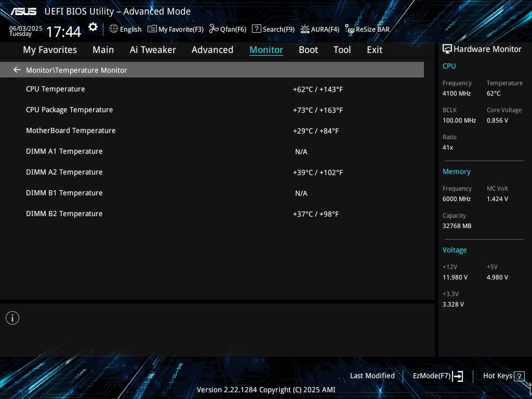The height and width of the screenshot is (399, 532).
Task: Click the 4.980 V reading
Action: coord(497,277)
